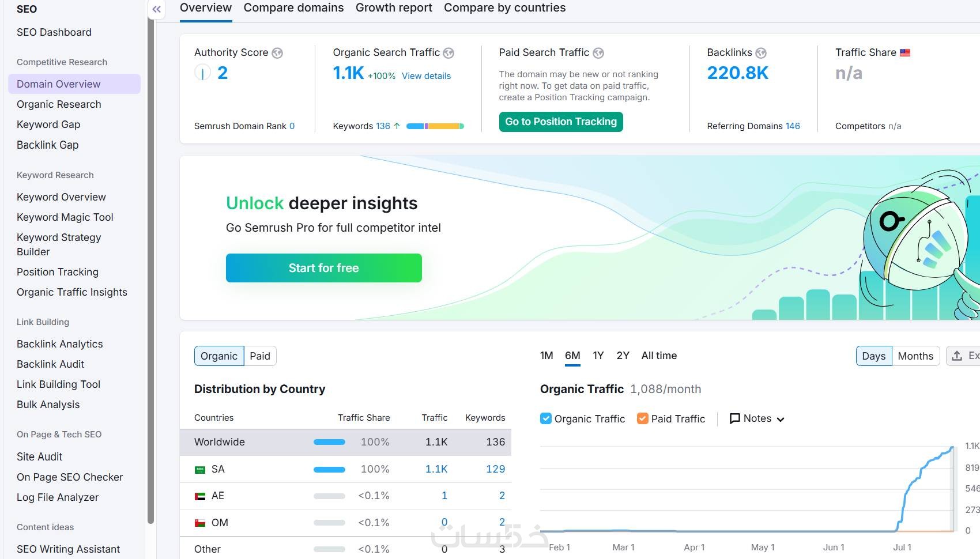
Task: Click the SA traffic share bar
Action: [329, 470]
